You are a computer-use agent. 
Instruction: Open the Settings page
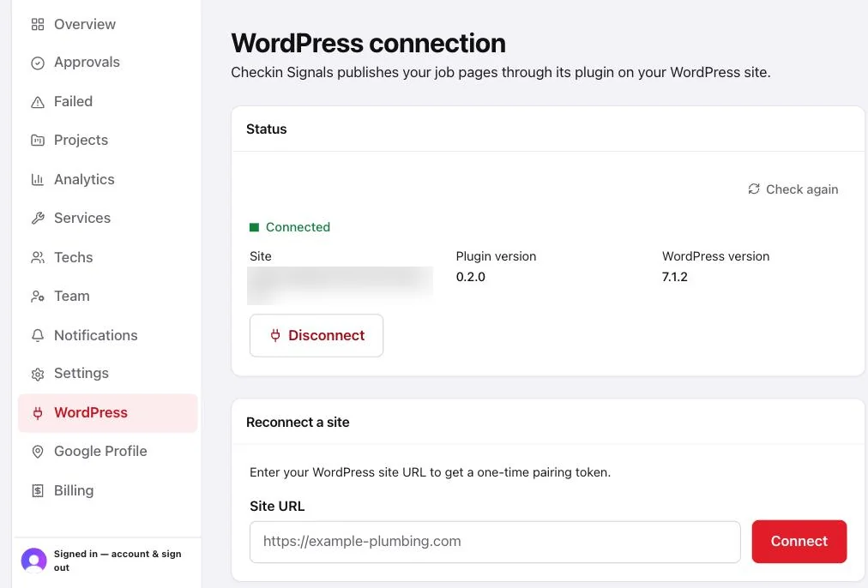click(108, 374)
